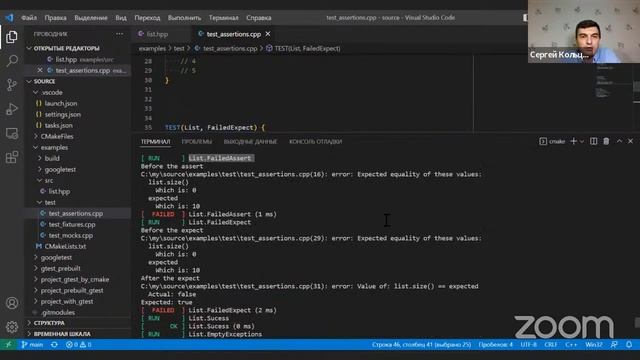Image resolution: width=640 pixels, height=360 pixels.
Task: Collapse the SOURCE folder section
Action: click(44, 81)
